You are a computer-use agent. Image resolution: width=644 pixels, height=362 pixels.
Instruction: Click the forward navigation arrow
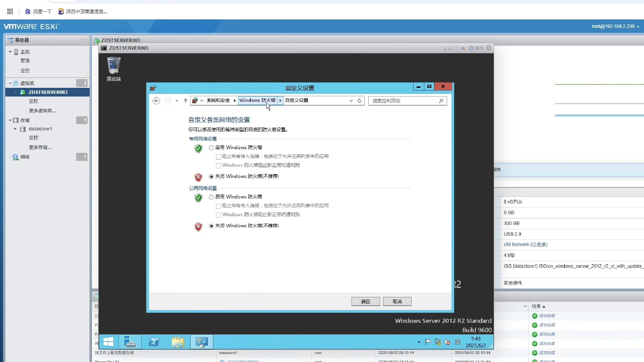pos(168,101)
